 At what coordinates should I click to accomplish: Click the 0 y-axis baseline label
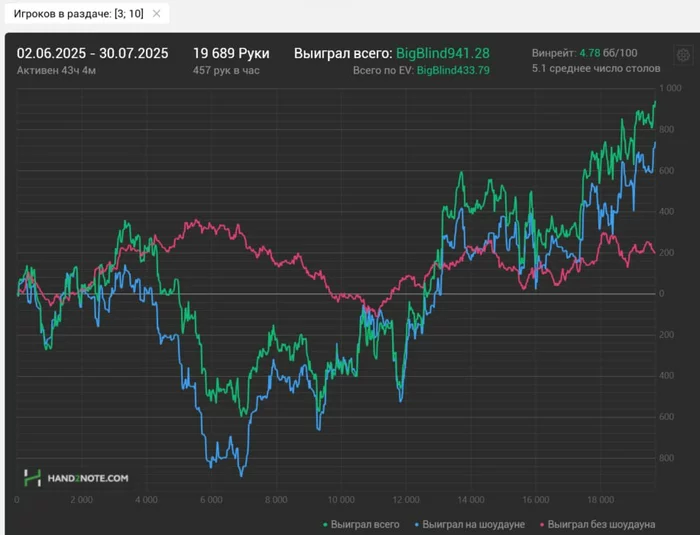[x=662, y=294]
